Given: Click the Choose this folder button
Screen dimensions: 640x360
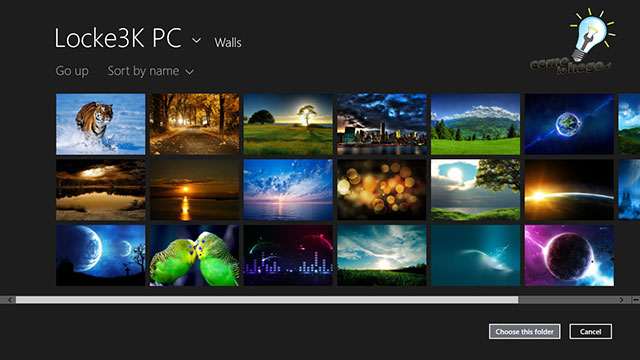Looking at the screenshot, I should (x=524, y=331).
